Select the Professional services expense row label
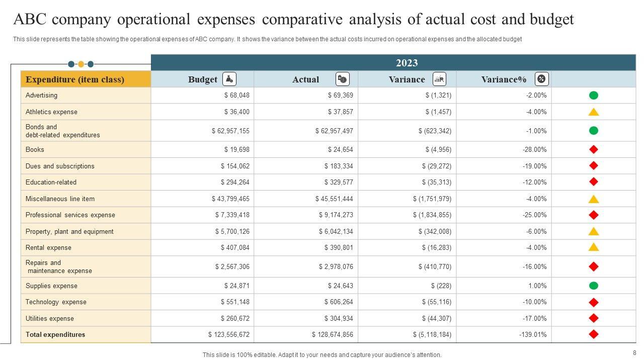Viewport: 644px width, 362px height. (x=70, y=215)
